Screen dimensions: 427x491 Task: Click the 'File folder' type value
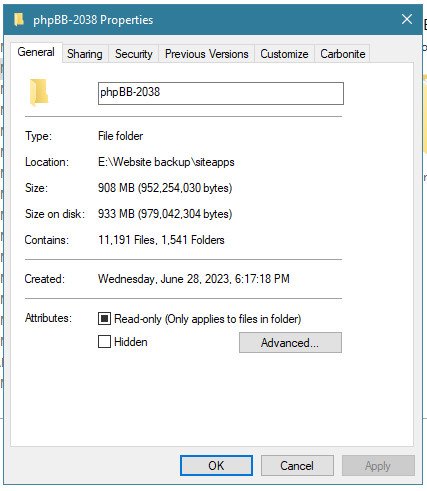pos(120,136)
